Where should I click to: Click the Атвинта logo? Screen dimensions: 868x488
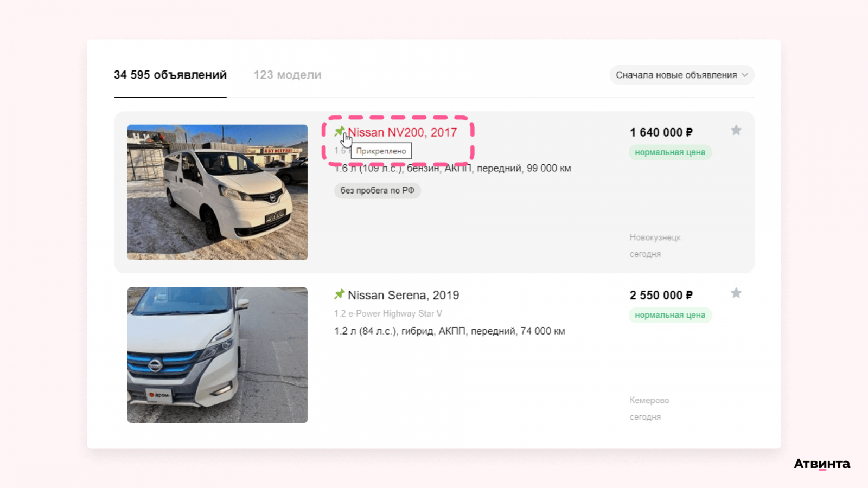(x=821, y=464)
